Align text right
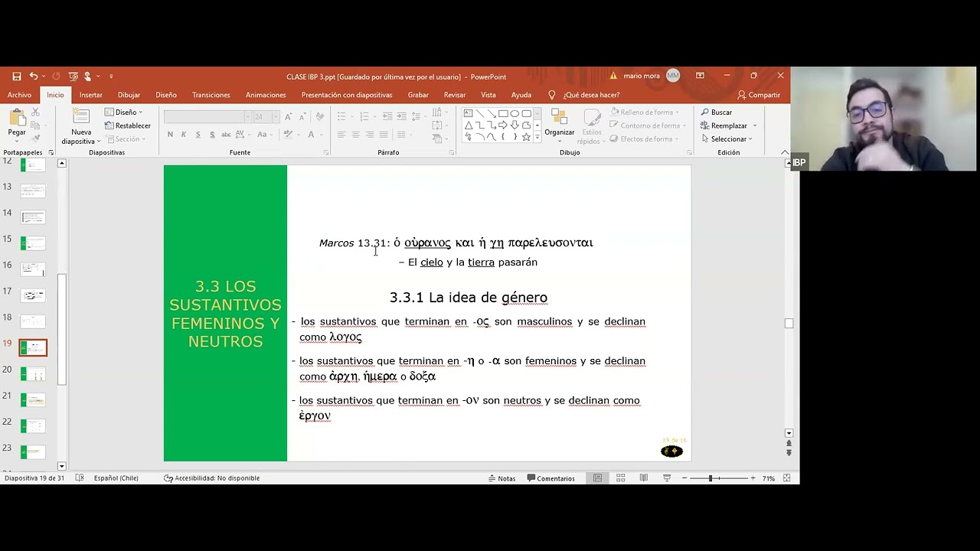The height and width of the screenshot is (551, 980). [x=370, y=135]
